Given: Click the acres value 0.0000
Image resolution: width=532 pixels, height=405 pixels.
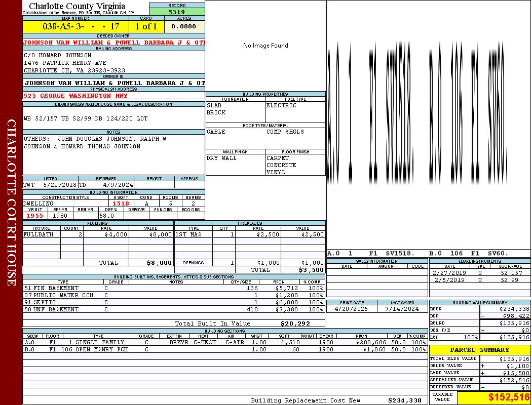Looking at the screenshot, I should tap(184, 26).
